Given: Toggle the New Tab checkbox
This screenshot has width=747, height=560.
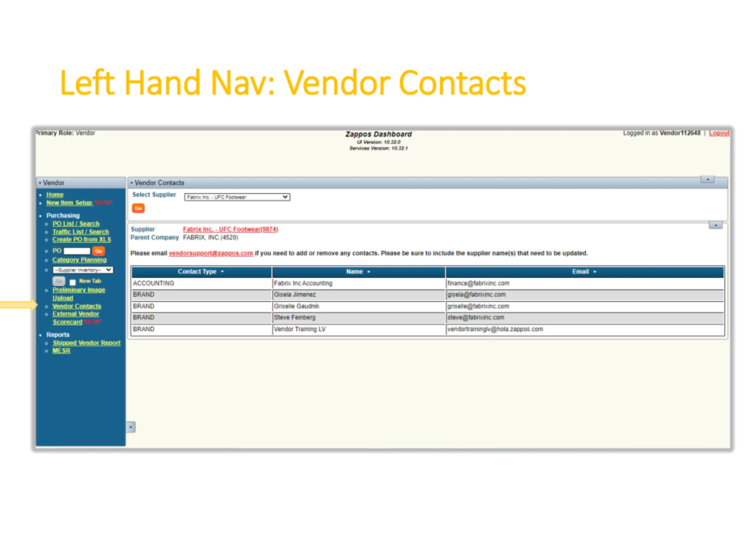Looking at the screenshot, I should [73, 282].
